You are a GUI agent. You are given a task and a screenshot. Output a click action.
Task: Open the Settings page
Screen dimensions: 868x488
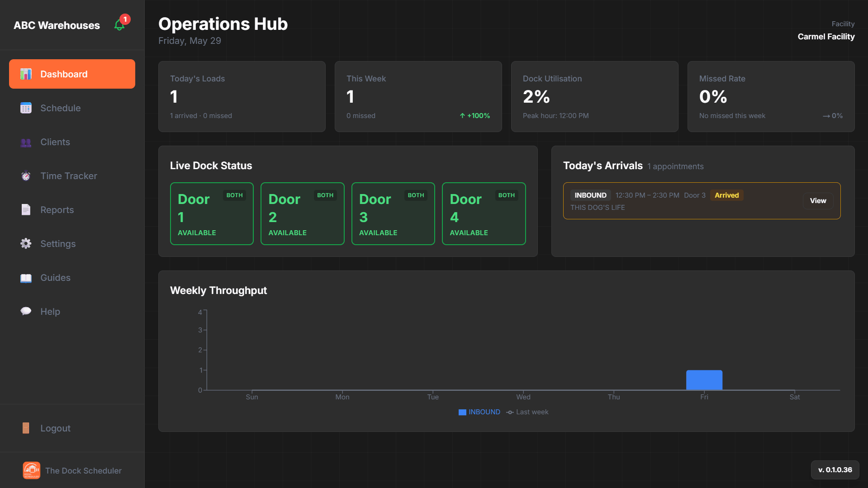(x=72, y=244)
